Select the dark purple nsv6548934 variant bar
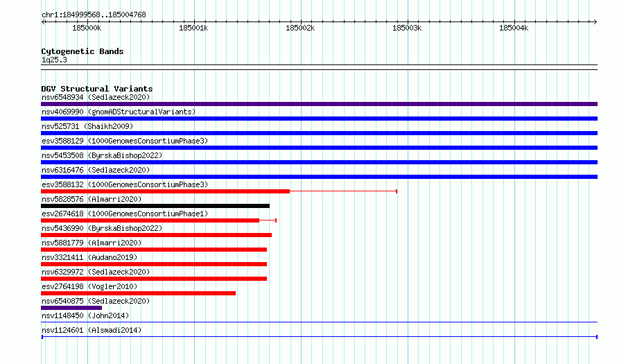 point(319,104)
